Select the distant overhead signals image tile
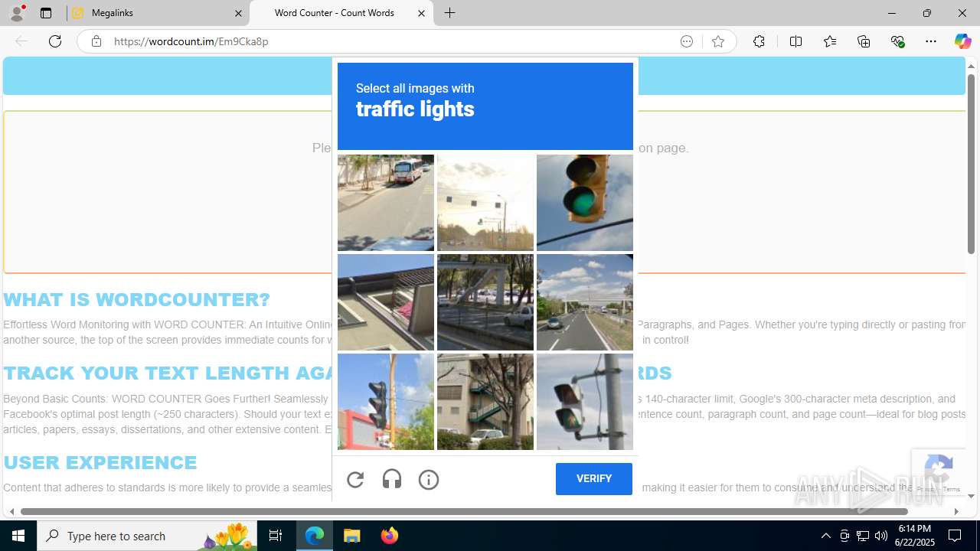 (485, 203)
